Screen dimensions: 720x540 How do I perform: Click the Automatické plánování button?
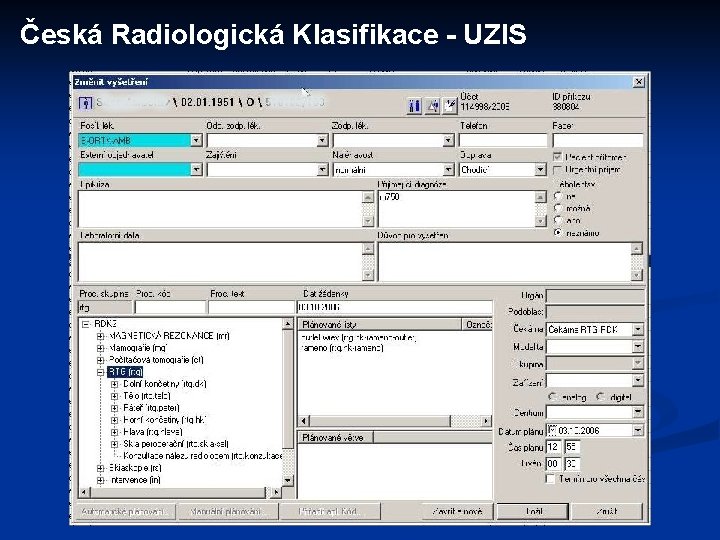(124, 511)
